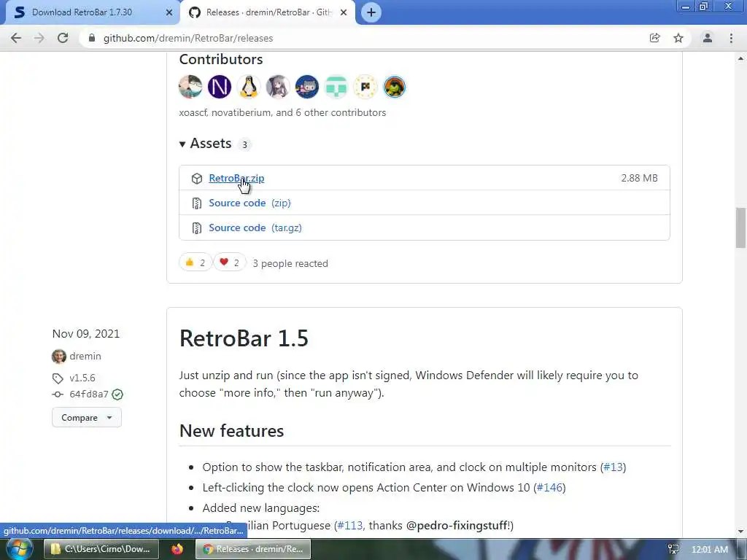747x560 pixels.
Task: Open the Chrome three-dot menu
Action: (731, 38)
